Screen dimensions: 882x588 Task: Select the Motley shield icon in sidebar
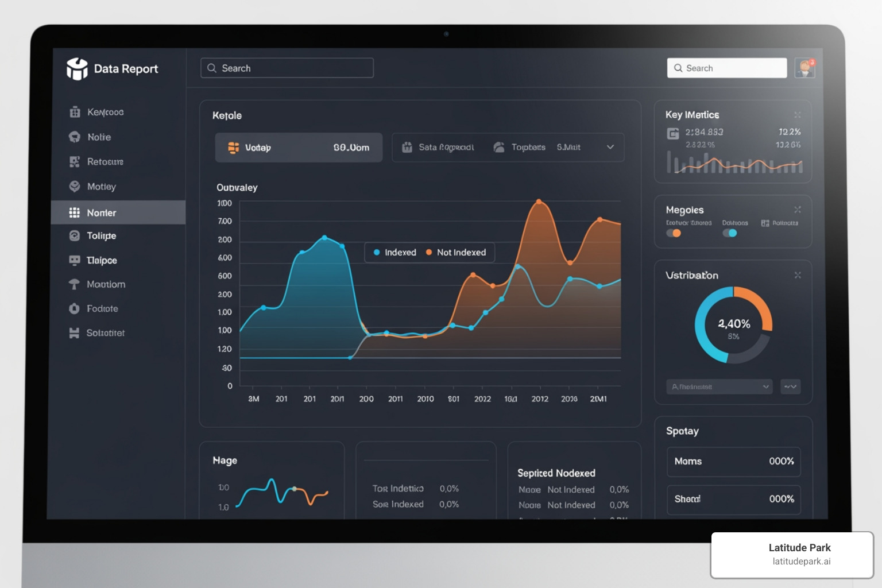(x=75, y=187)
